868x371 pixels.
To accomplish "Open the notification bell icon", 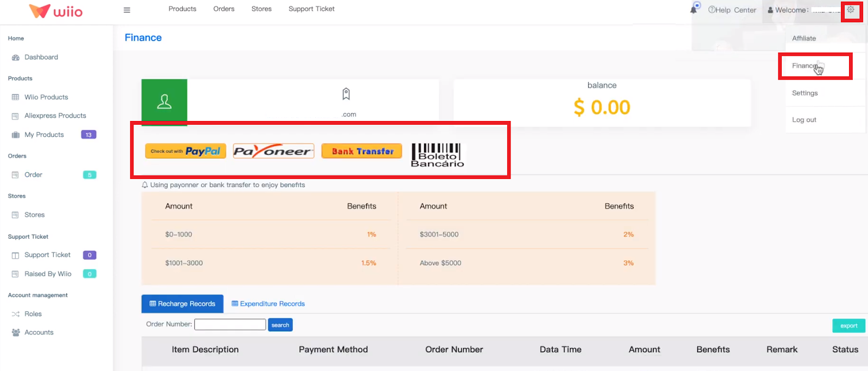I will click(694, 9).
